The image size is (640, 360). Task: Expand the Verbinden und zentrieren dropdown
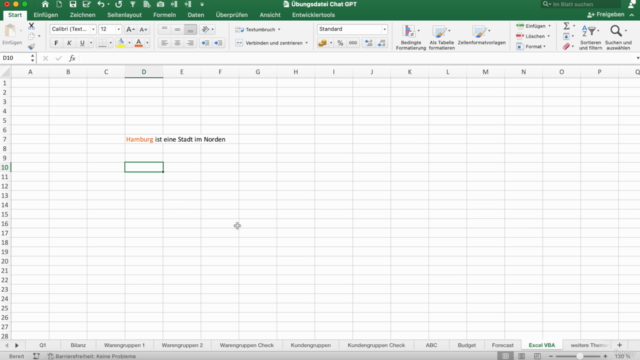coord(307,43)
